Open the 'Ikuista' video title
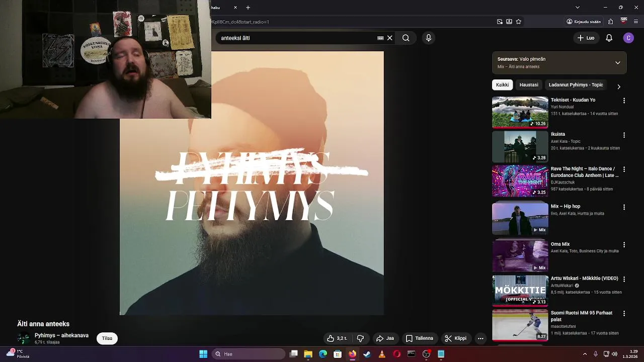The height and width of the screenshot is (362, 644). [x=558, y=134]
